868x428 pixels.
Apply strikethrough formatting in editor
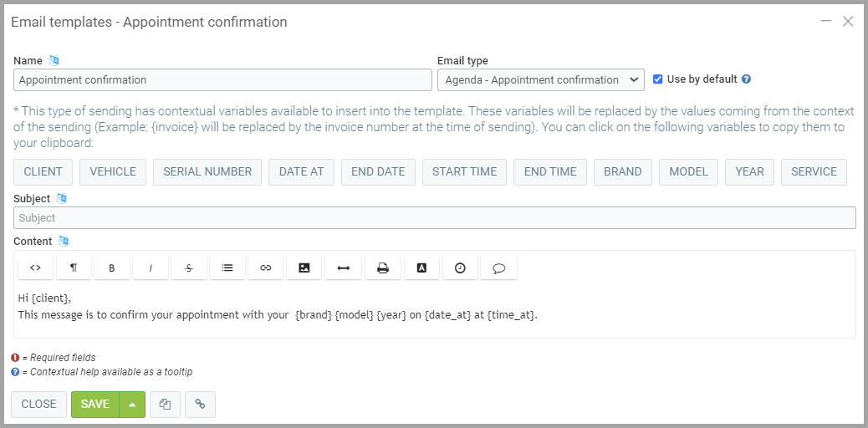pyautogui.click(x=189, y=267)
